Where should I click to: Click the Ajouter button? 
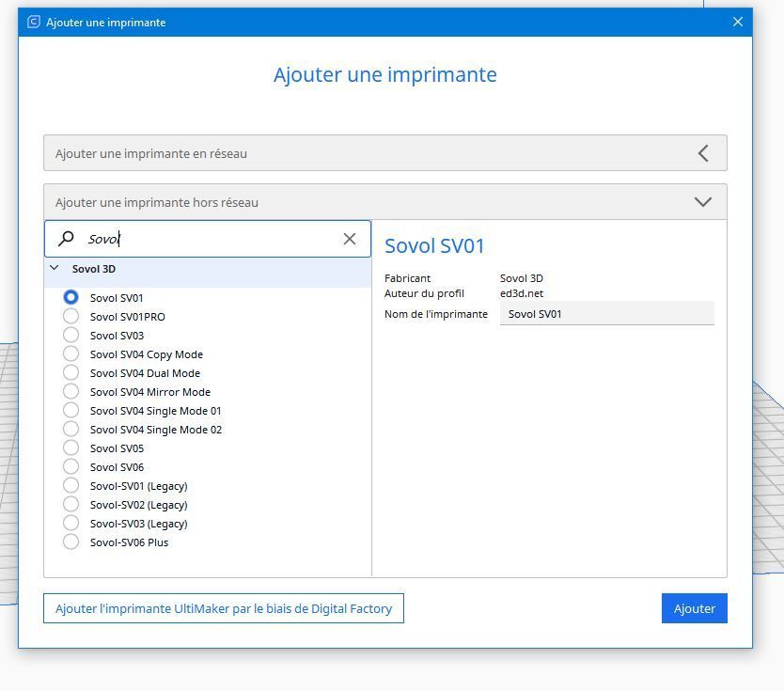click(694, 608)
